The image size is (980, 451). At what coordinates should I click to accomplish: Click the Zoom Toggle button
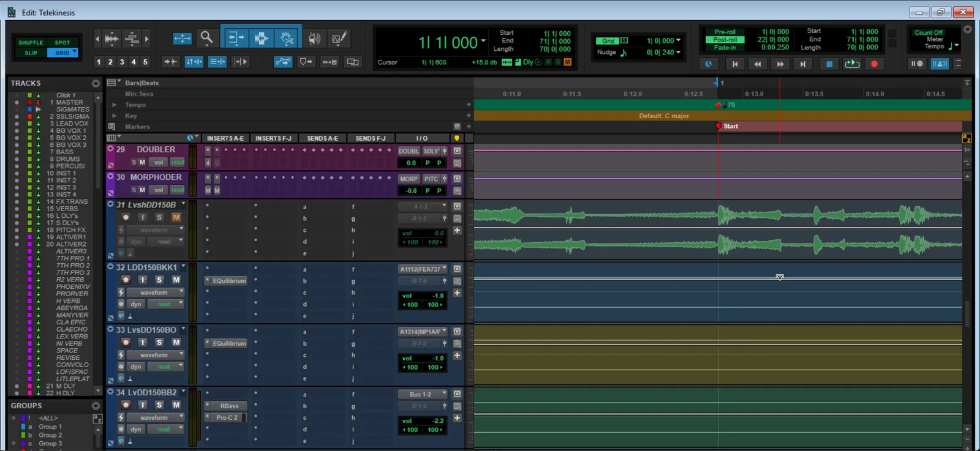pos(182,39)
